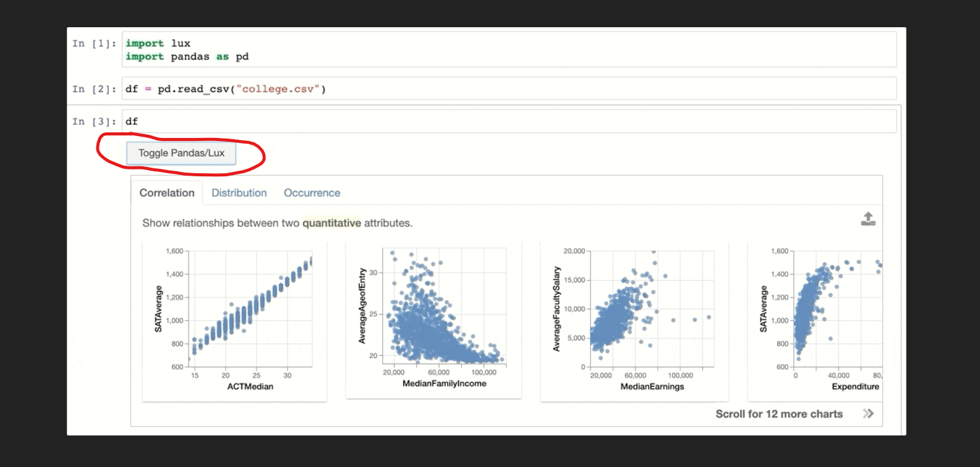Image resolution: width=980 pixels, height=467 pixels.
Task: Click the MedianEarnings axis label
Action: [x=652, y=387]
